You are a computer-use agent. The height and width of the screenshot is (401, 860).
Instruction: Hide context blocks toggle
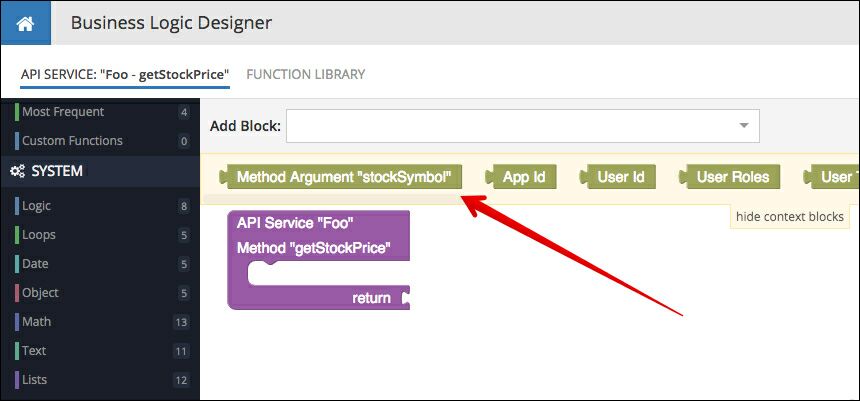tap(790, 217)
